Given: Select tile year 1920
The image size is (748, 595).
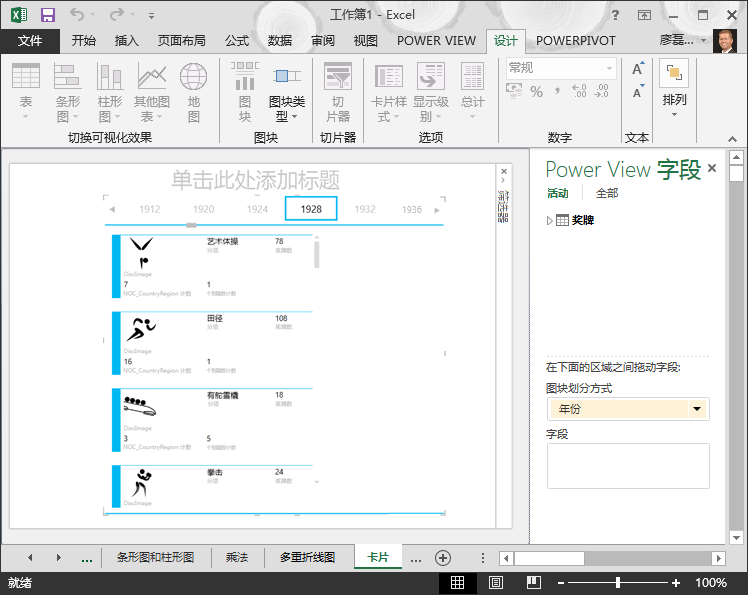Looking at the screenshot, I should point(204,209).
